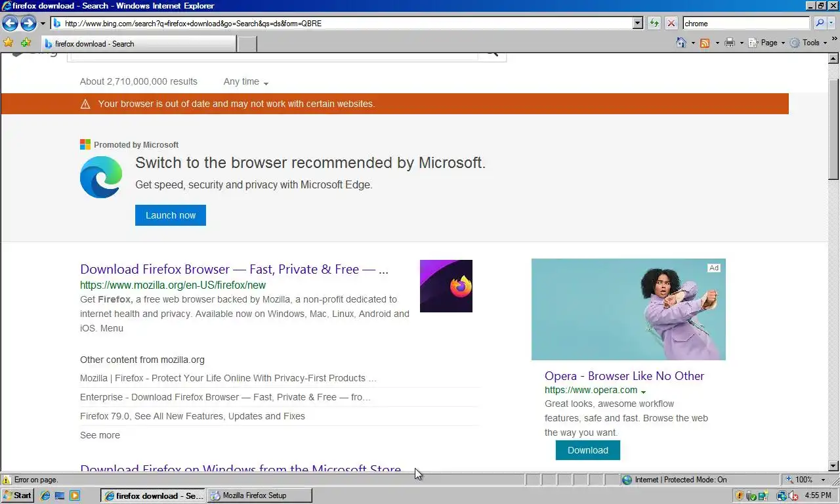This screenshot has width=840, height=504.
Task: Run search with magnifying glass icon
Action: coord(819,23)
